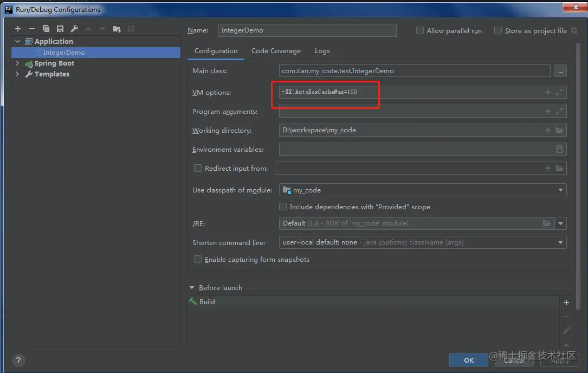Open environment variables editor icon
The height and width of the screenshot is (373, 588).
tap(560, 149)
